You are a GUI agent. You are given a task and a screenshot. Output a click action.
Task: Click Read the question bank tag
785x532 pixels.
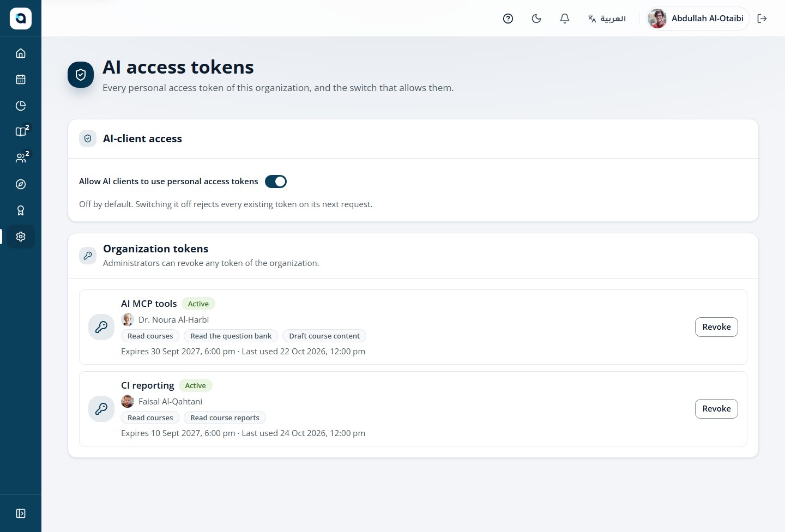231,336
